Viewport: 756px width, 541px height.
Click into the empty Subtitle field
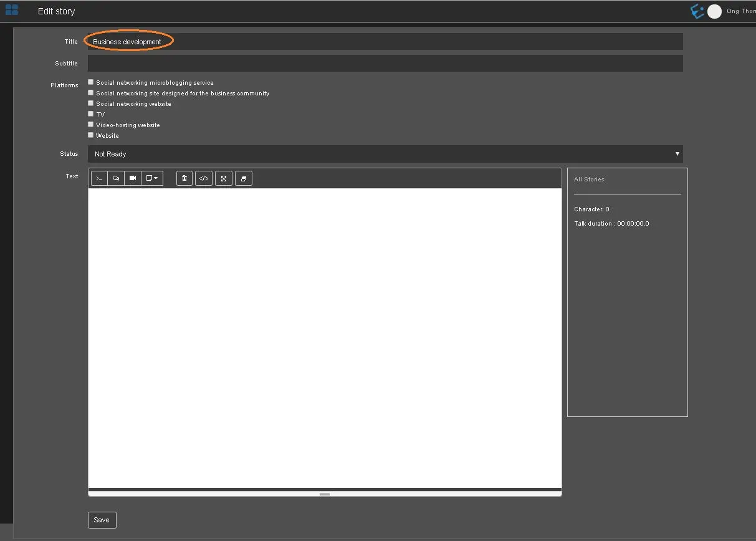click(385, 64)
